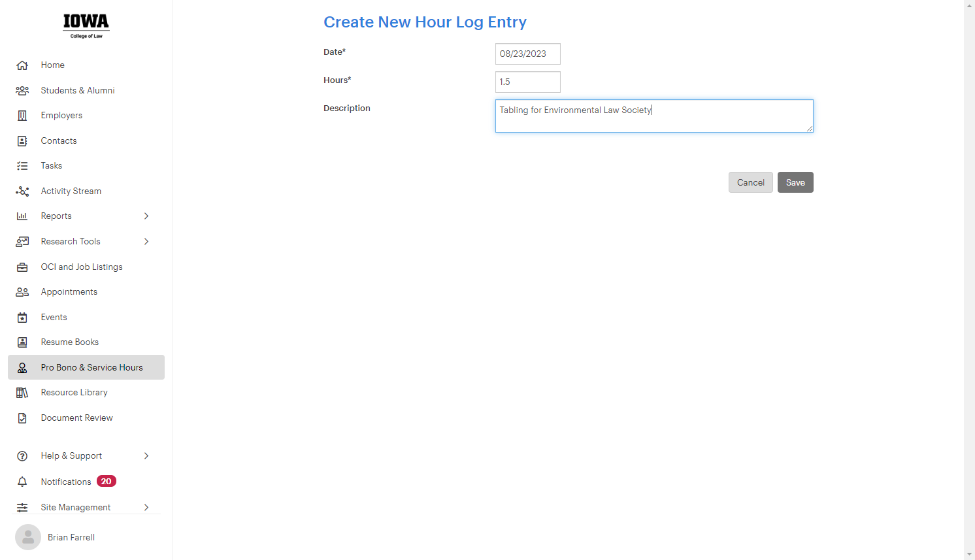975x560 pixels.
Task: Click the Pro Bono & Service Hours icon
Action: pos(22,368)
